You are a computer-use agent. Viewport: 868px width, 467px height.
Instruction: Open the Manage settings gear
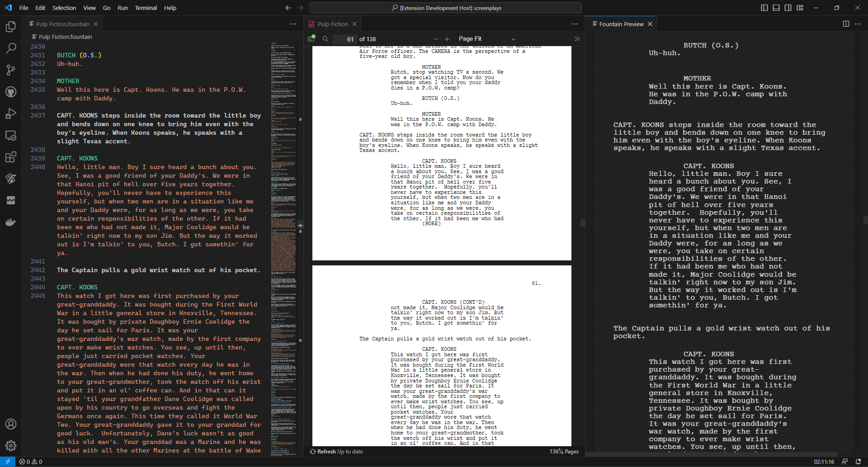pyautogui.click(x=11, y=446)
